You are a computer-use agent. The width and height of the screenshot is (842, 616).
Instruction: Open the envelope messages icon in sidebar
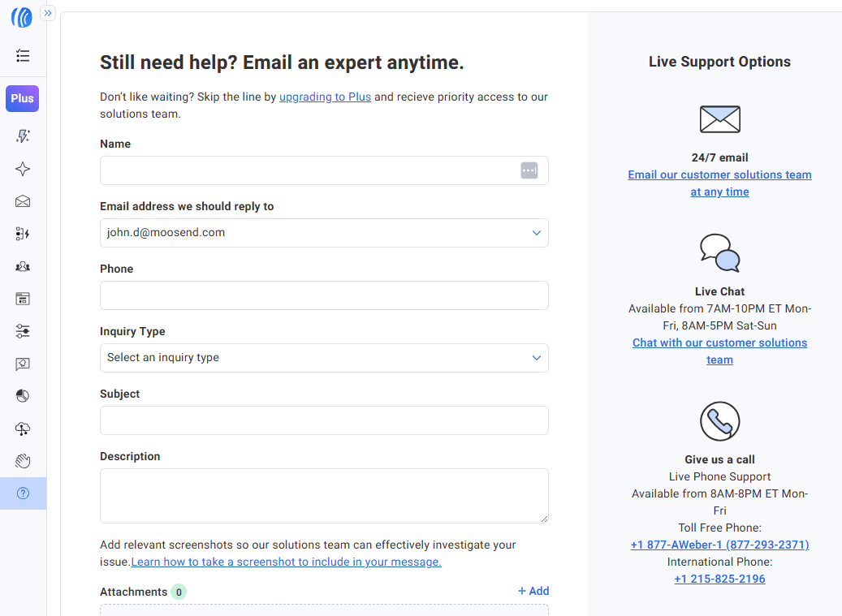pyautogui.click(x=23, y=201)
